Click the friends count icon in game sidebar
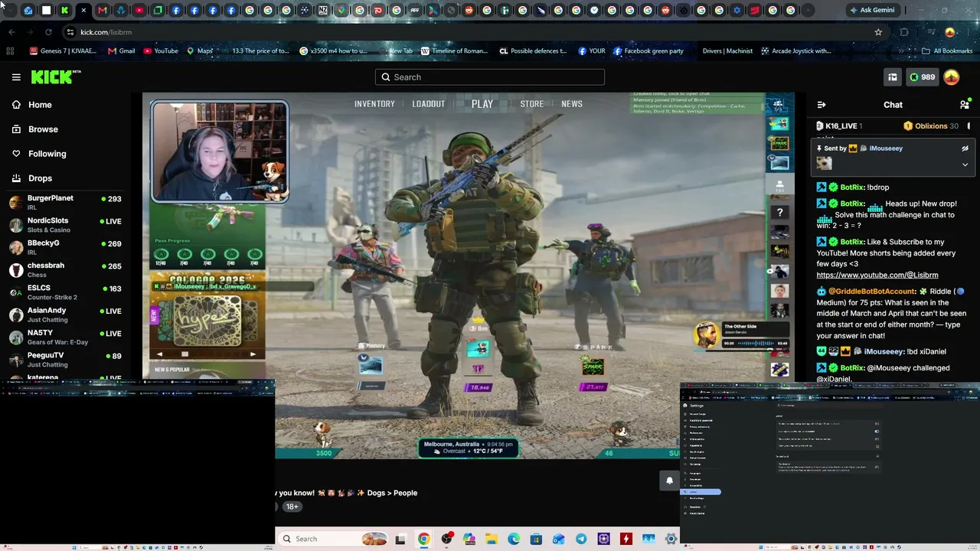The image size is (980, 551). point(779,186)
